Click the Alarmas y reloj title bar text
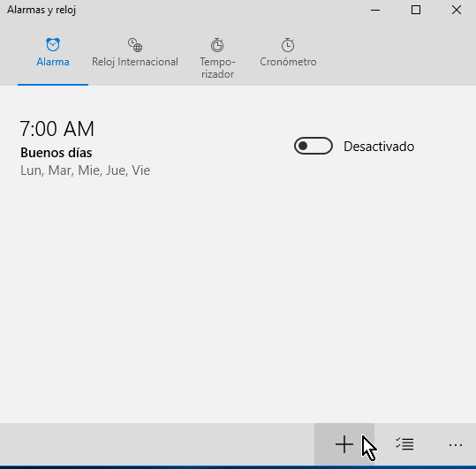This screenshot has height=469, width=476. tap(42, 10)
